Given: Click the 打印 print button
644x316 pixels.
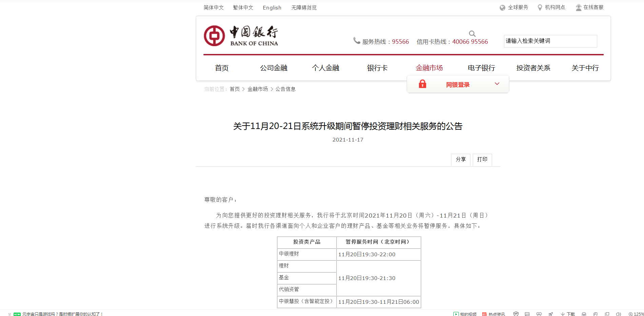Looking at the screenshot, I should 482,160.
